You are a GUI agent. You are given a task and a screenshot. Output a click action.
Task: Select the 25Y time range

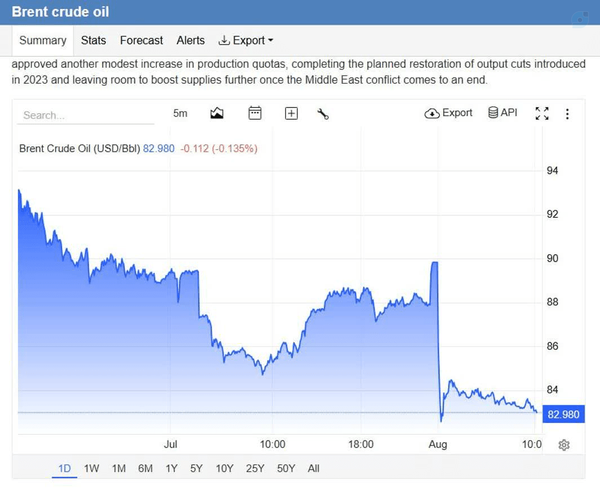[x=255, y=468]
